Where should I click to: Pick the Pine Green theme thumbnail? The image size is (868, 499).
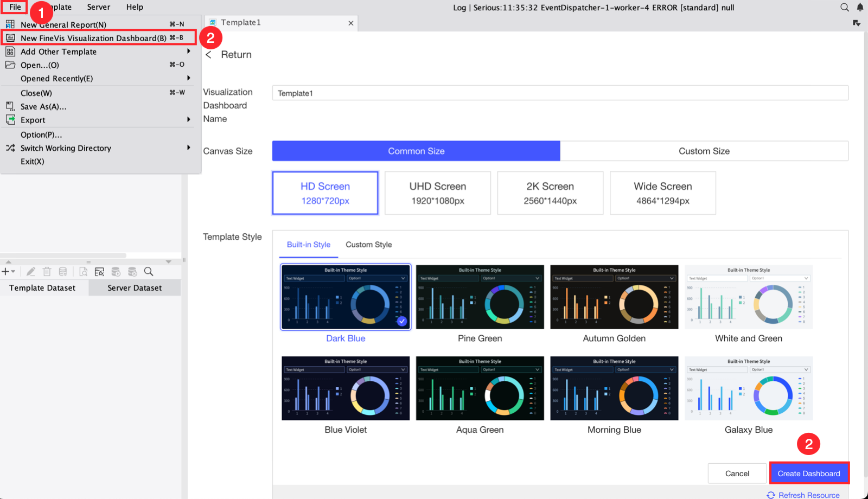(480, 297)
